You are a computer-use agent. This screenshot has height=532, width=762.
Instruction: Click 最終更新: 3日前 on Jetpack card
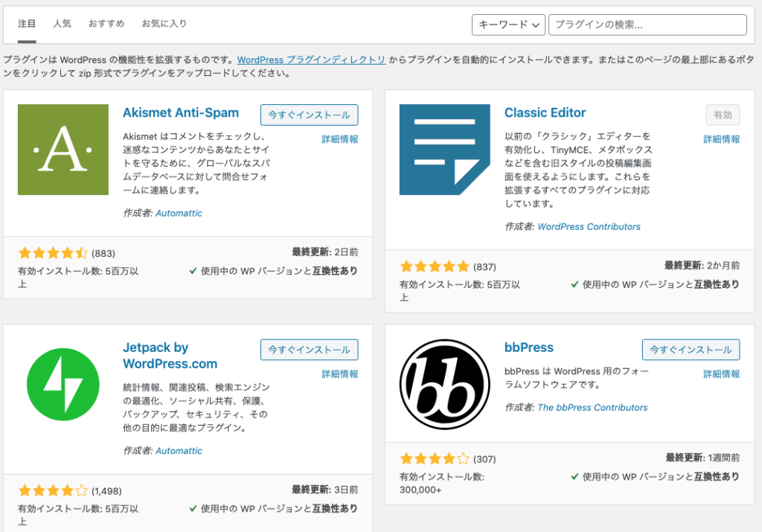[324, 490]
